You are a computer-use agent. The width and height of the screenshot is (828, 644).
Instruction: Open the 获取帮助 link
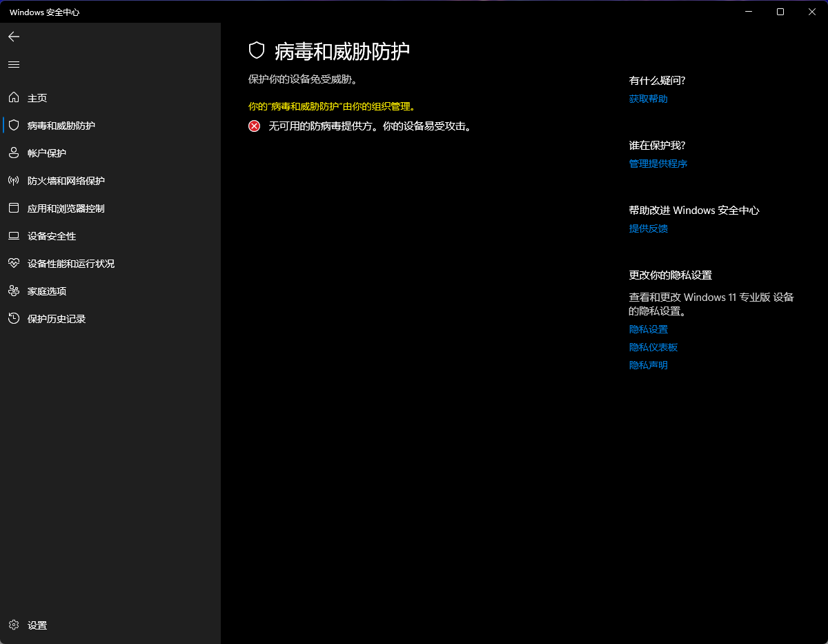tap(649, 99)
